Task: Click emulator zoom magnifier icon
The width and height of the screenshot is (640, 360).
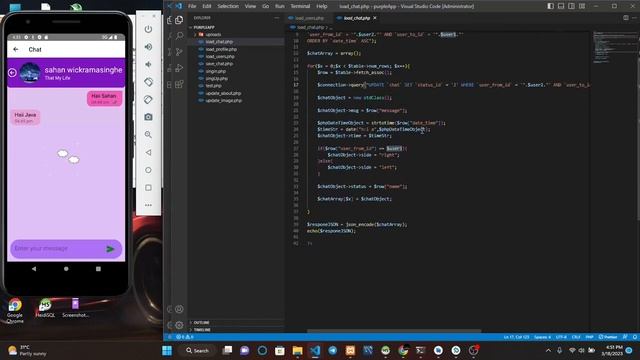Action: [x=148, y=135]
